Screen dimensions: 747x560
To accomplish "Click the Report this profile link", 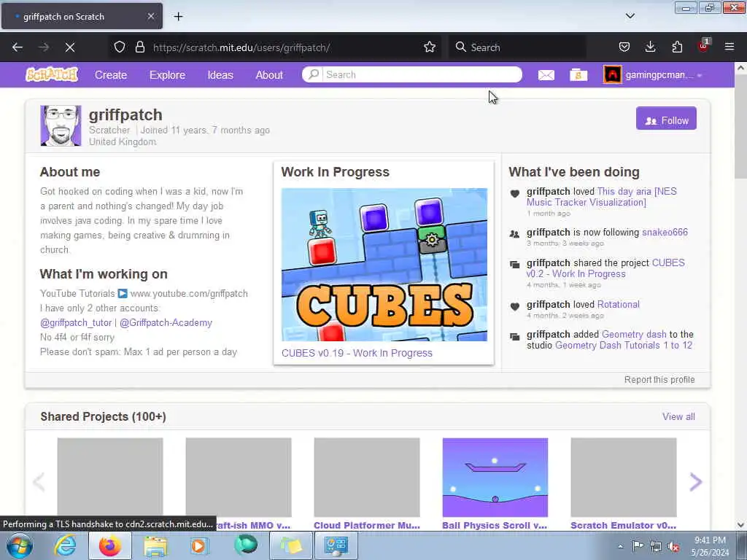I will [x=659, y=379].
